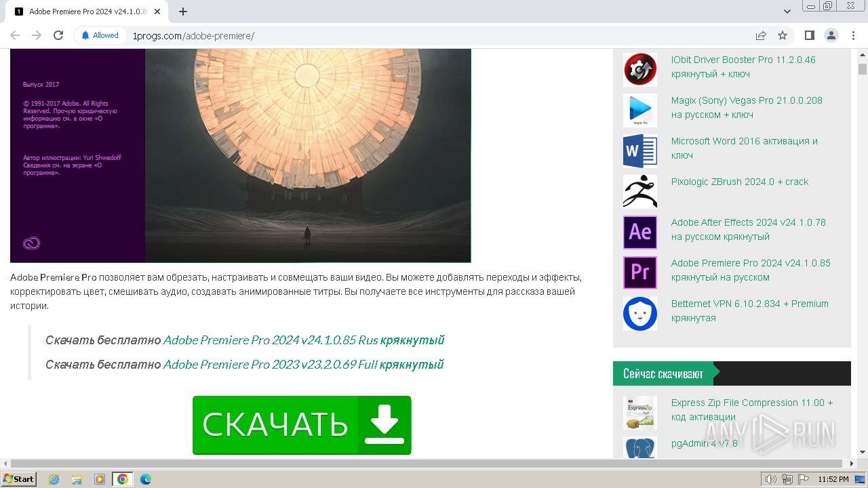
Task: Open the Windows Start menu
Action: 18,479
